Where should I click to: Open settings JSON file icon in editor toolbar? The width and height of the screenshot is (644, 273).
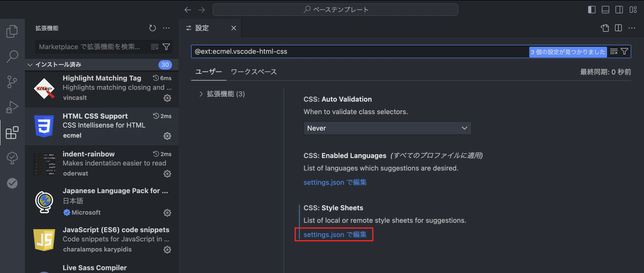[x=605, y=28]
